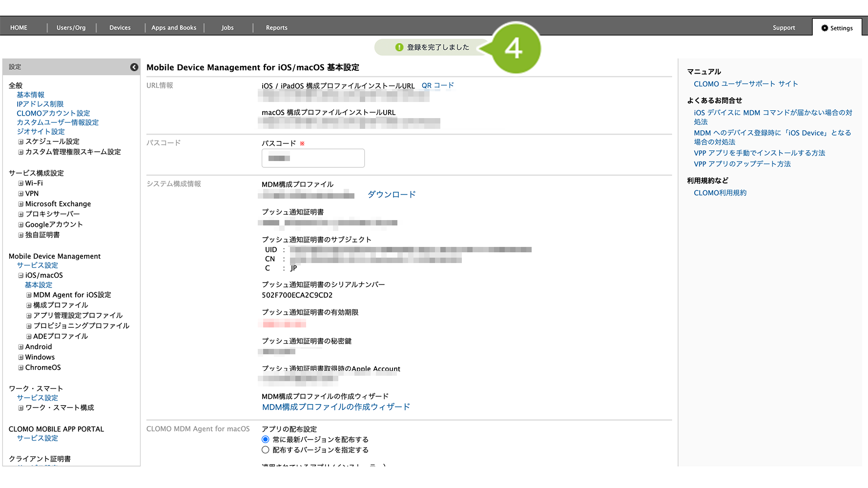Image resolution: width=868 pixels, height=488 pixels.
Task: Open the Devices menu
Action: pyautogui.click(x=120, y=28)
